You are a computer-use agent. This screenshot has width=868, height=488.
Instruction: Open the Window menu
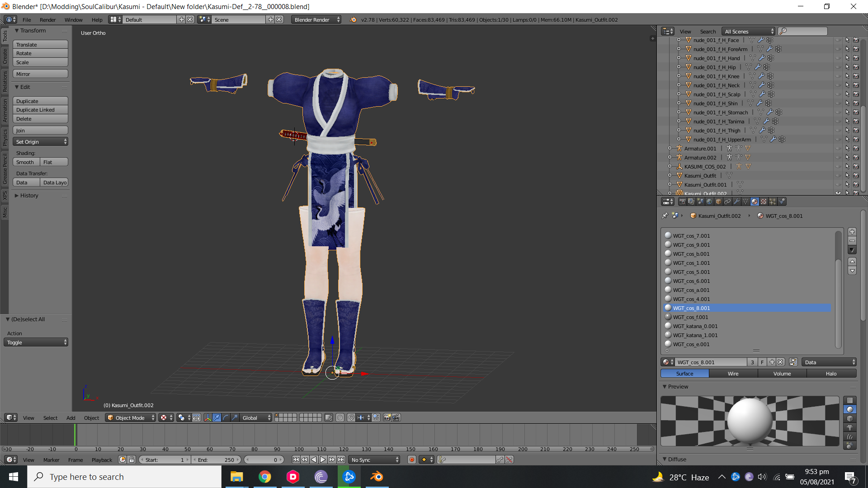pos(73,20)
